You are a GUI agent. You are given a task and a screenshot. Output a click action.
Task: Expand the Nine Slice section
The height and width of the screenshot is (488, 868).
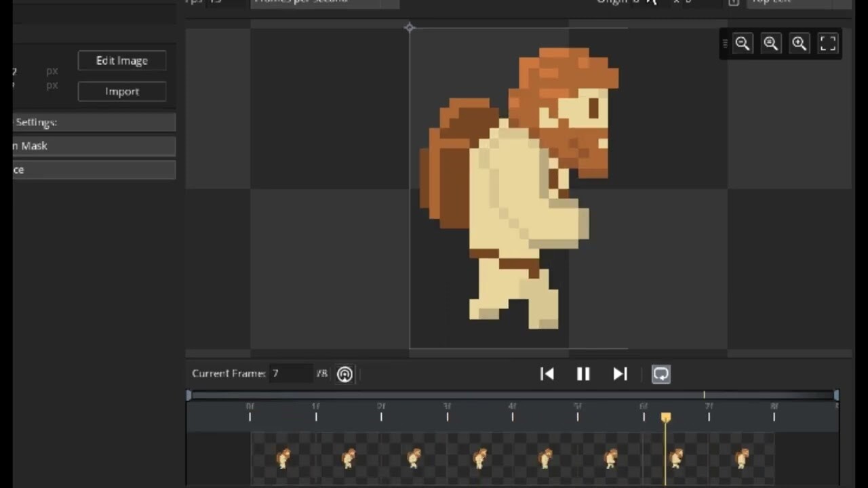[88, 169]
